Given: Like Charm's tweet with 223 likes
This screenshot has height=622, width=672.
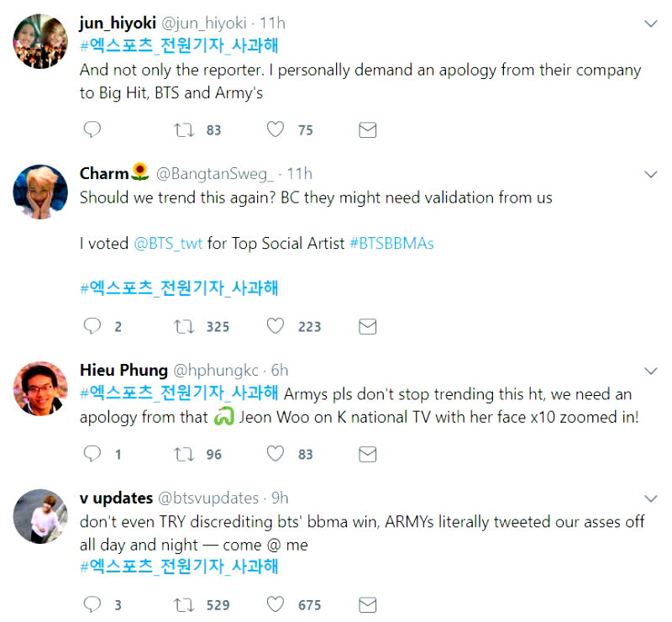Looking at the screenshot, I should coord(275,326).
